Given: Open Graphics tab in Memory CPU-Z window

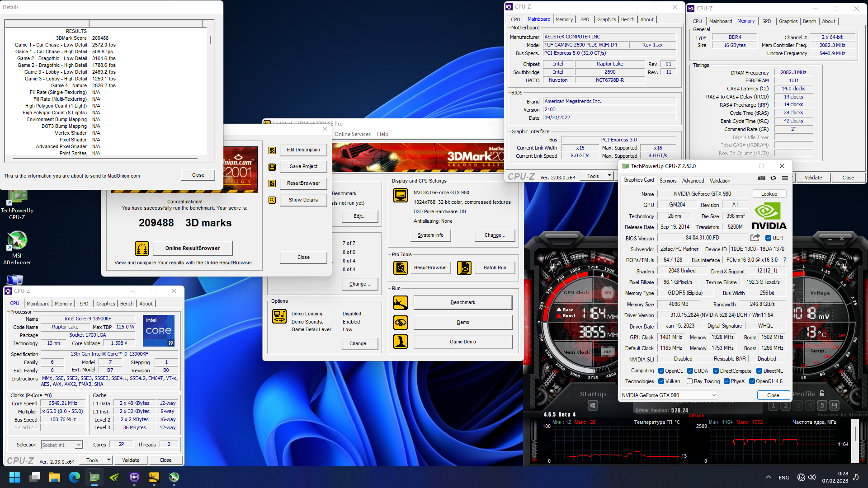Looking at the screenshot, I should 788,21.
